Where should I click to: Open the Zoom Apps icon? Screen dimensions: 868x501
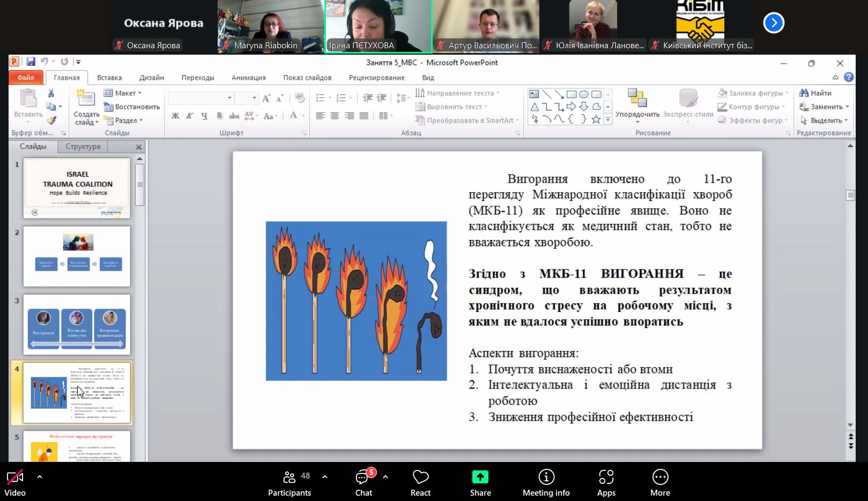coord(606,482)
